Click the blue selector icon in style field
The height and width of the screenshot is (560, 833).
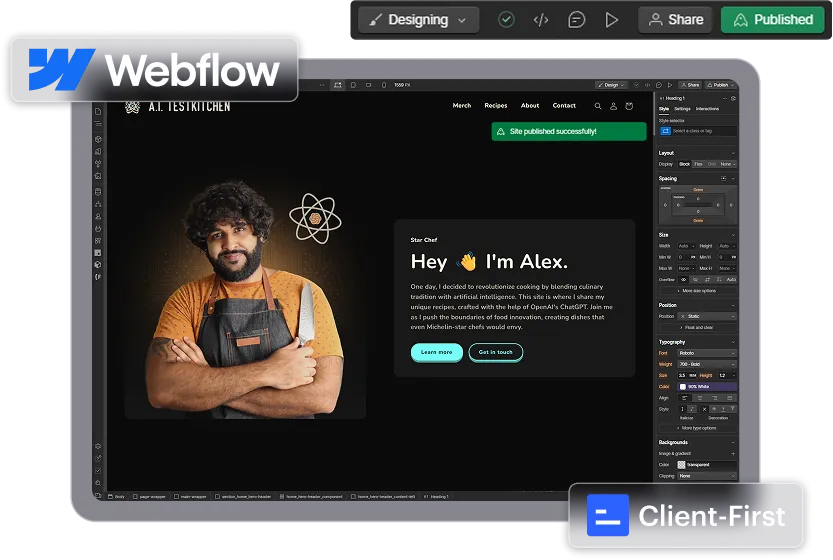(665, 131)
